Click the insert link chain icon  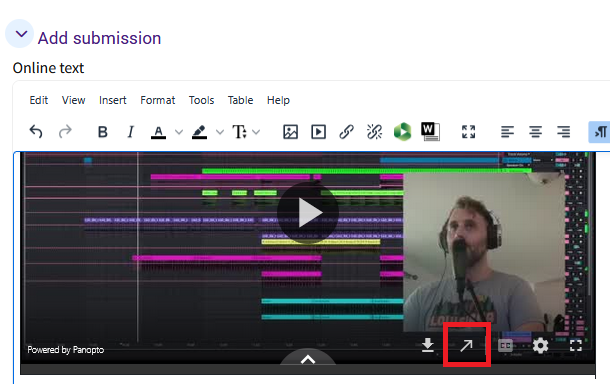tap(346, 132)
